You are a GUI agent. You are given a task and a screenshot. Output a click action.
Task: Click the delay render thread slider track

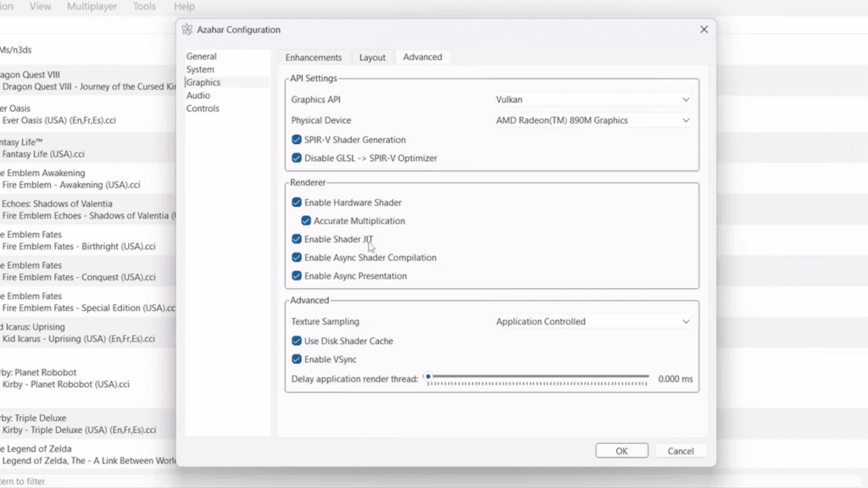click(x=537, y=377)
